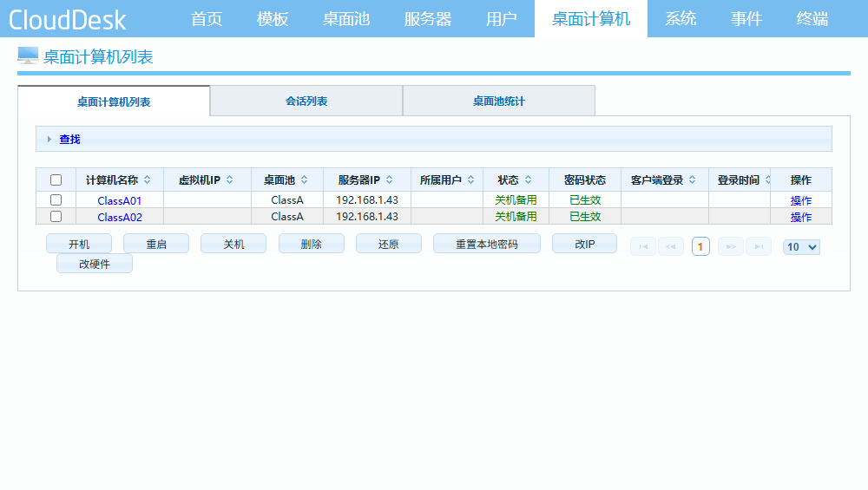Sort by 状态 column arrows
The height and width of the screenshot is (490, 868).
(528, 180)
